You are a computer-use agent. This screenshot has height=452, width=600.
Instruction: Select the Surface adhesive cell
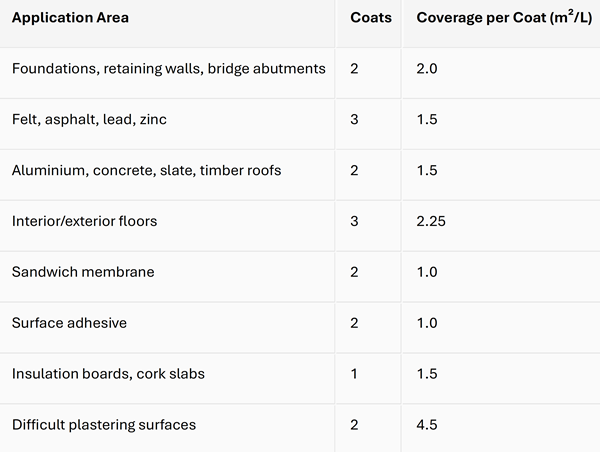click(69, 323)
